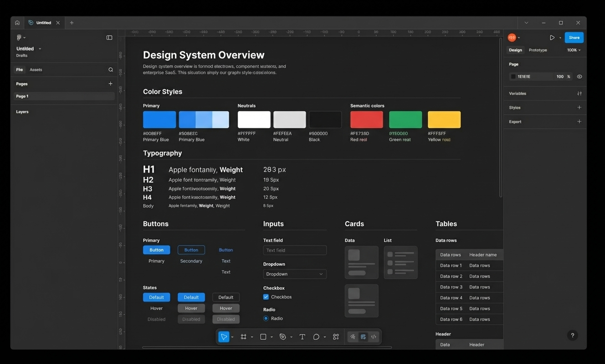Image resolution: width=605 pixels, height=364 pixels.
Task: Select the Pen tool
Action: click(283, 337)
